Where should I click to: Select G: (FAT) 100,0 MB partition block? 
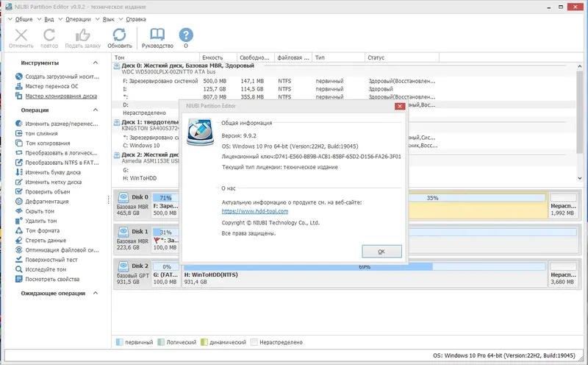pyautogui.click(x=166, y=274)
